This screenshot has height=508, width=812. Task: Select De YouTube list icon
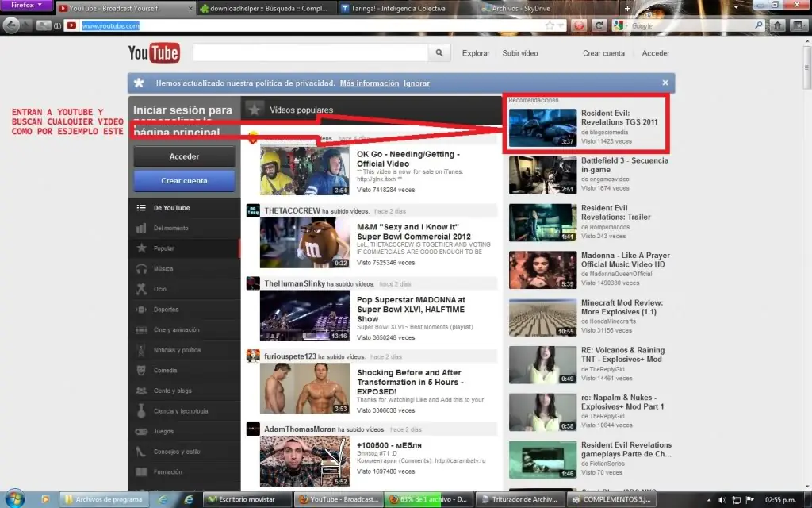click(x=141, y=208)
